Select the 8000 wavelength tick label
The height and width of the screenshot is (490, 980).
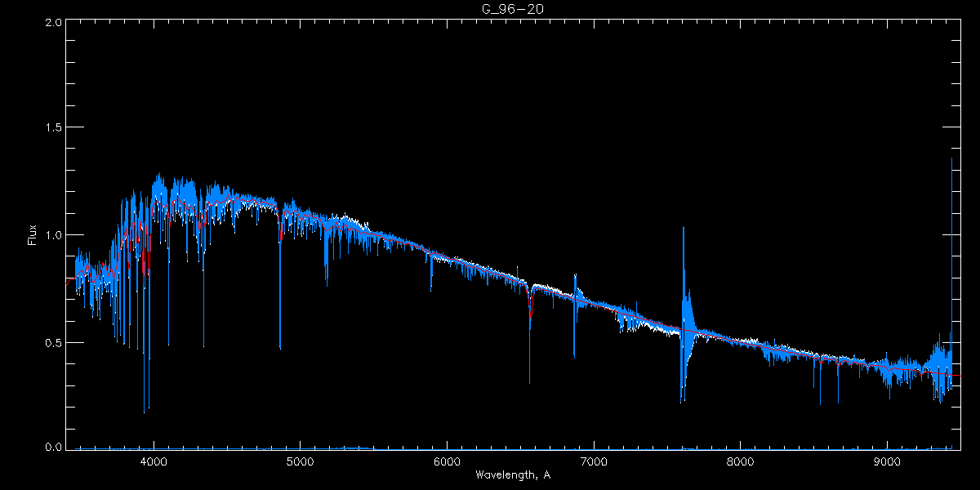[x=741, y=461]
